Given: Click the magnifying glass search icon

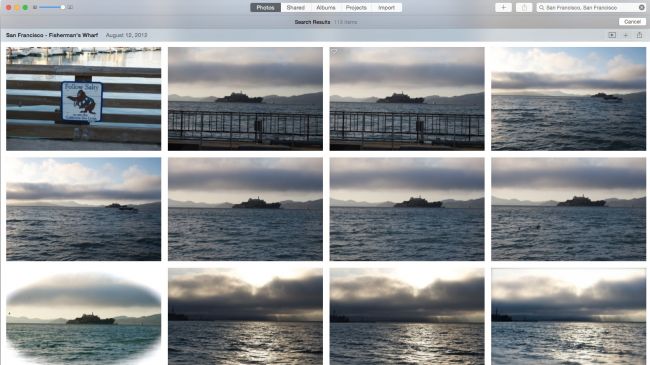Looking at the screenshot, I should 541,7.
